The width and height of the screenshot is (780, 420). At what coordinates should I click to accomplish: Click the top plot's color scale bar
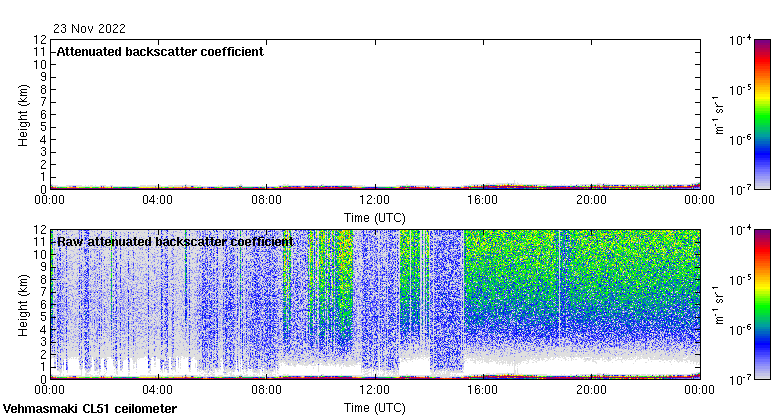click(762, 114)
